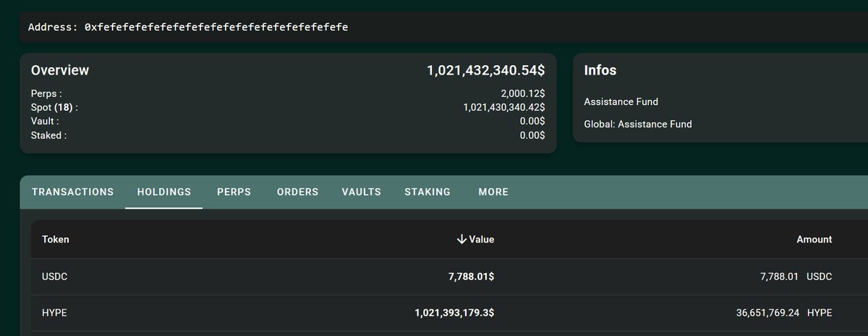Select the HYPE token row

(449, 313)
